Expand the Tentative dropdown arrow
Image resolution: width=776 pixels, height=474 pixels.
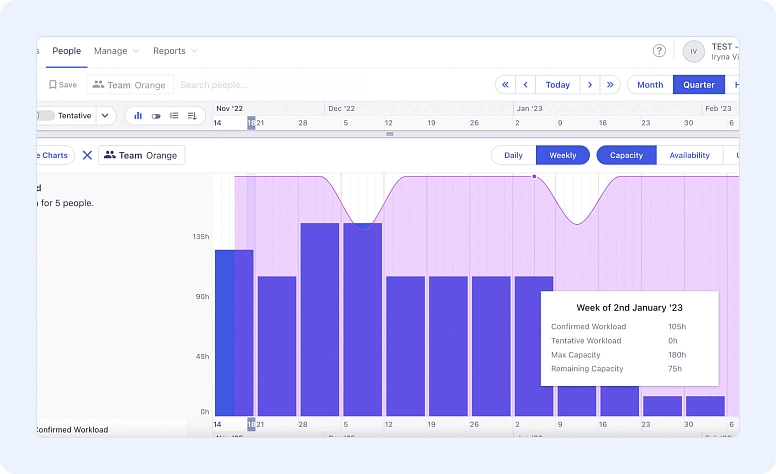pyautogui.click(x=104, y=116)
